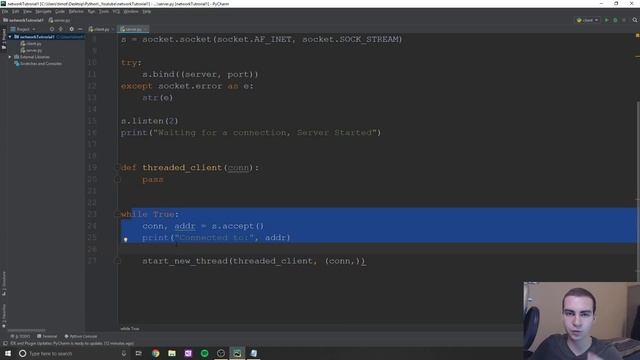
Task: Click the microphone icon in the taskbar search box
Action: (124, 353)
